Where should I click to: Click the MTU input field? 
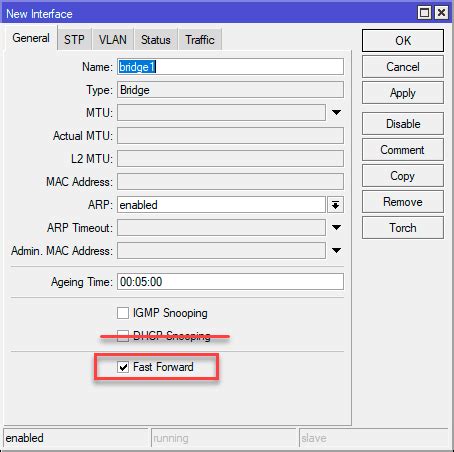point(221,113)
